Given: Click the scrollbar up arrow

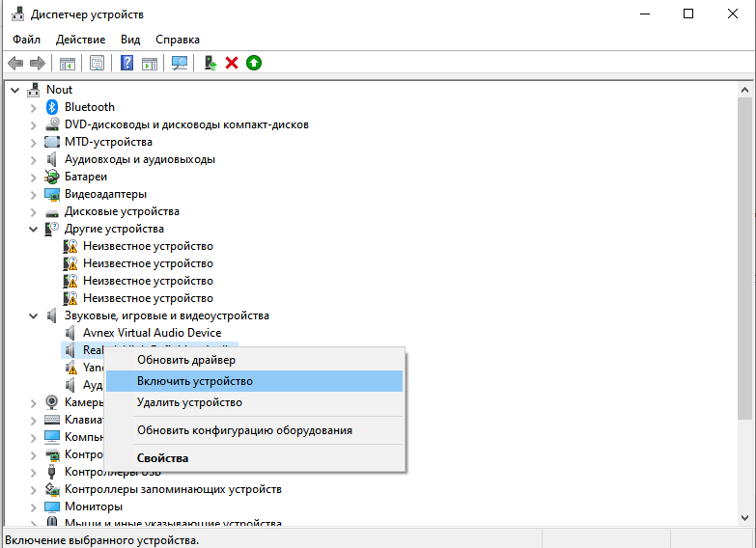Looking at the screenshot, I should pyautogui.click(x=744, y=90).
